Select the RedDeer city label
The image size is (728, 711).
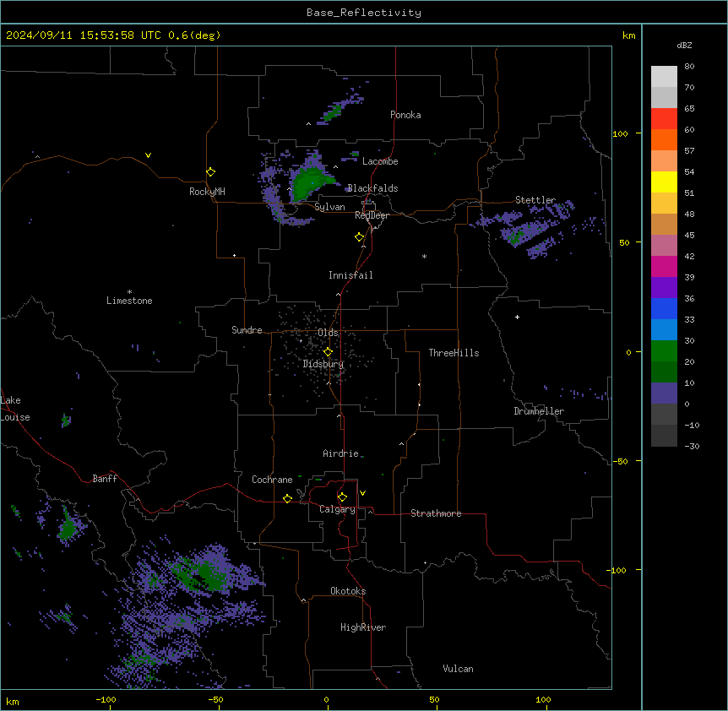372,215
